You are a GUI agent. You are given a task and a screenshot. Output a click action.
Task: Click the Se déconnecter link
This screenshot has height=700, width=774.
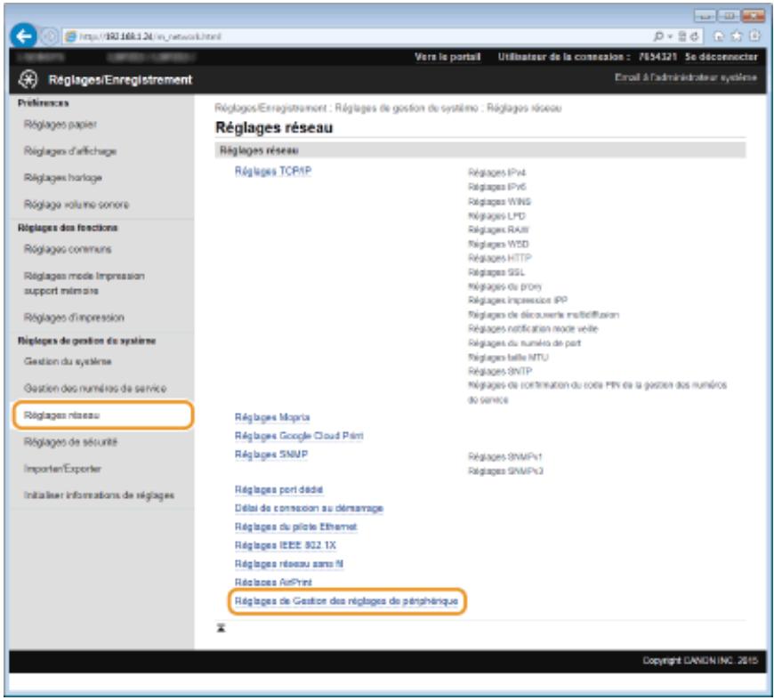721,57
